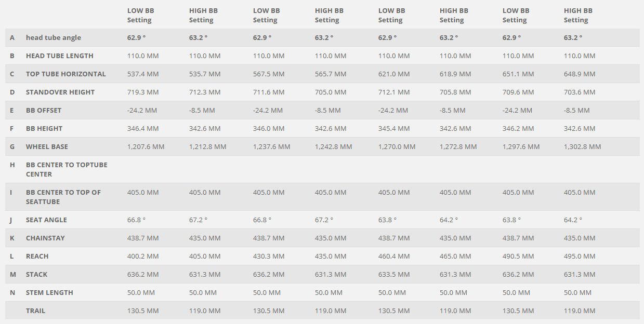The image size is (644, 324).
Task: Select the TOP TUBE HORIZONTAL row label
Action: tap(65, 74)
